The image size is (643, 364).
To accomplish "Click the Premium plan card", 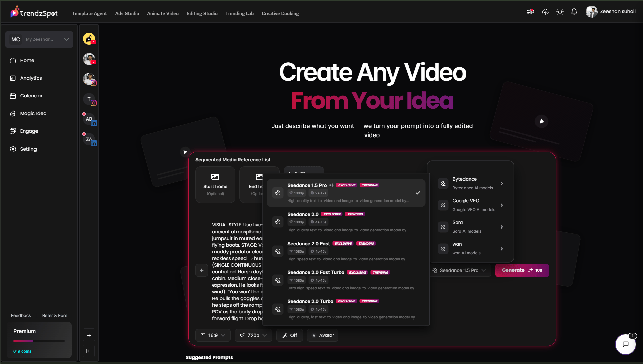I will 39,340.
